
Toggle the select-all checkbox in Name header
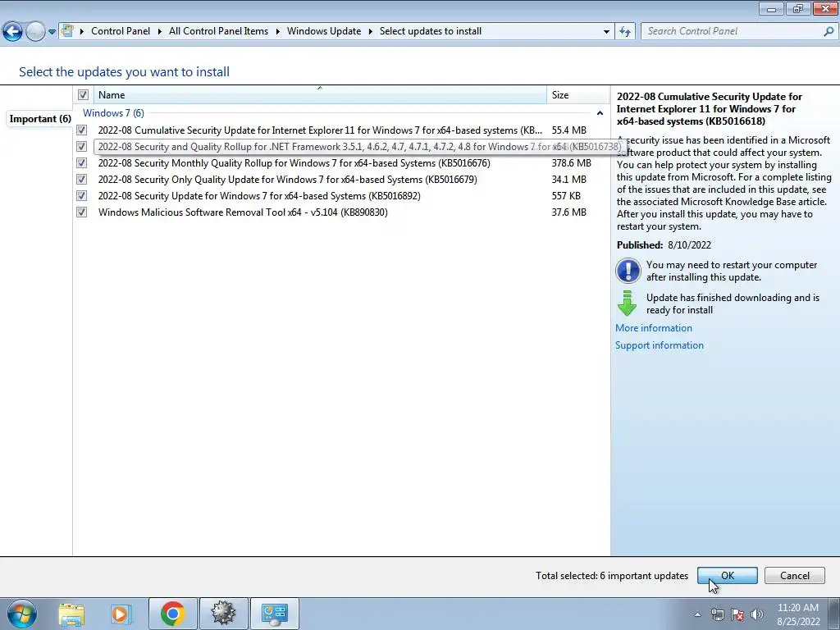coord(83,95)
